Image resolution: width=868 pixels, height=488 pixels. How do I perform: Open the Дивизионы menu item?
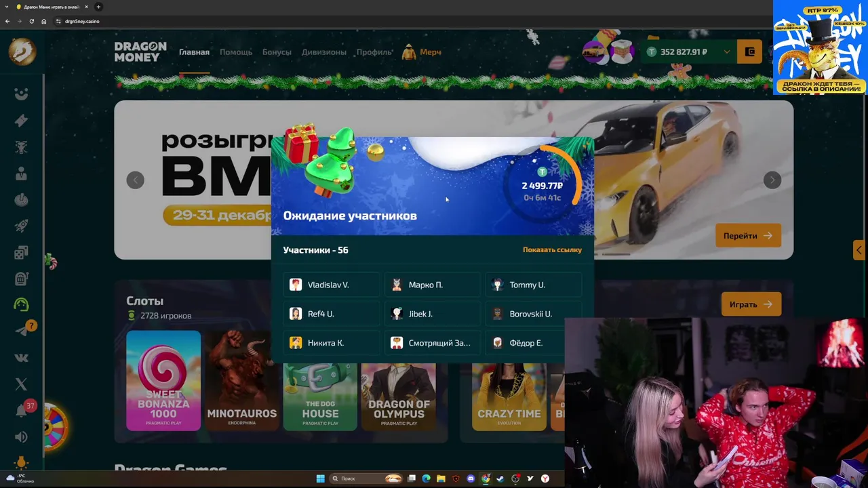coord(323,52)
